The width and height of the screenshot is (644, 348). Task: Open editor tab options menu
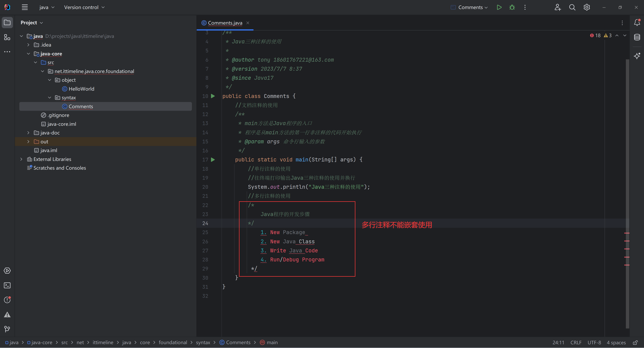coord(622,23)
